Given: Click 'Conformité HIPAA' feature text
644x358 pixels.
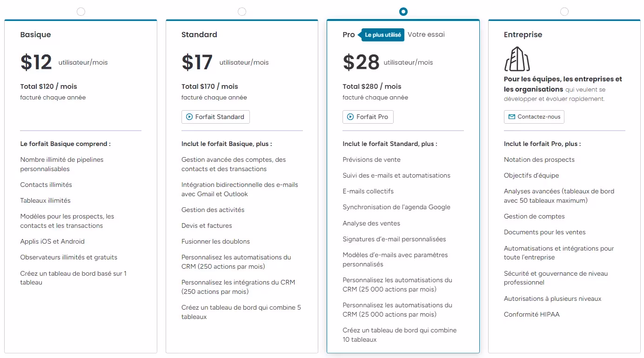Looking at the screenshot, I should [532, 315].
